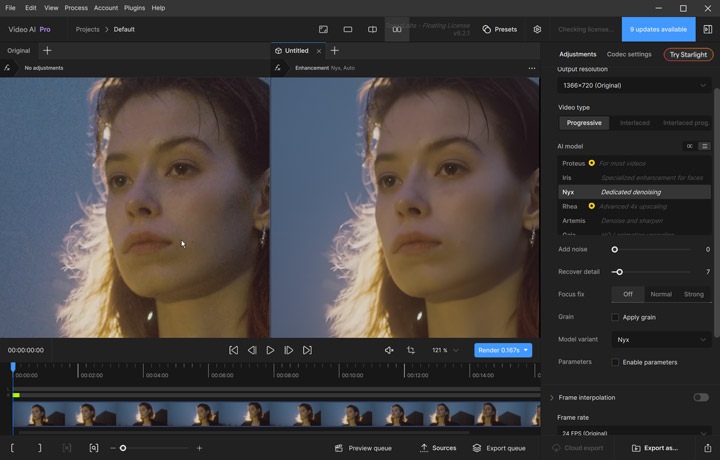Image resolution: width=720 pixels, height=460 pixels.
Task: Step forward one frame
Action: pyautogui.click(x=289, y=350)
